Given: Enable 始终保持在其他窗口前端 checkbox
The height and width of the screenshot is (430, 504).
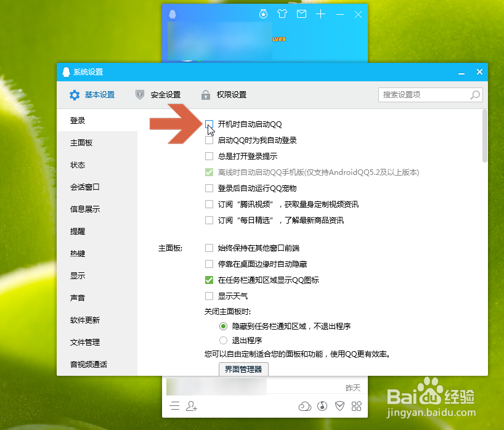Looking at the screenshot, I should (x=209, y=248).
